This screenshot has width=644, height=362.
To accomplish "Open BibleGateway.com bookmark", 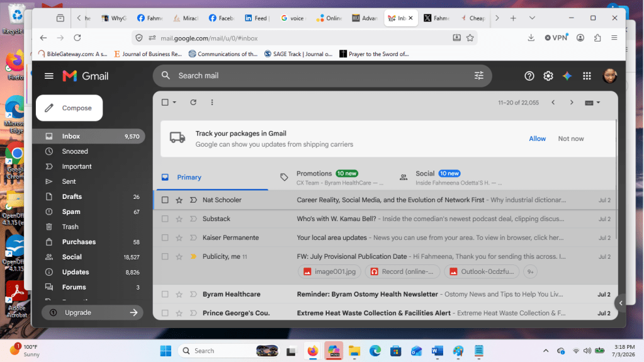I will [x=72, y=54].
